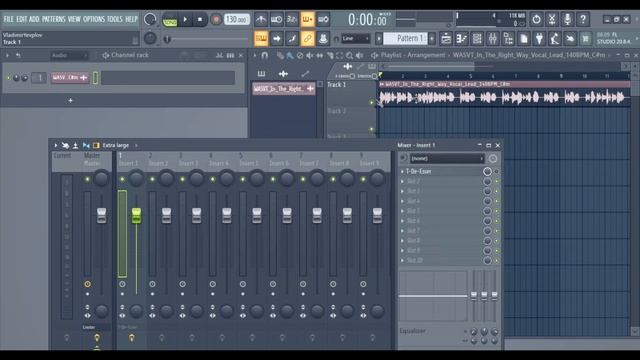Open the help question mark icon

point(583,19)
